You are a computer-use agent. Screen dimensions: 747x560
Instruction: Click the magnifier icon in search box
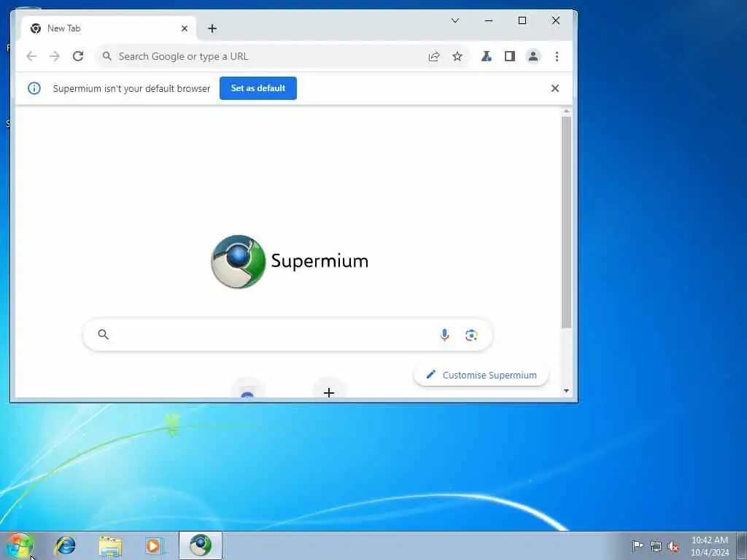[x=104, y=334]
